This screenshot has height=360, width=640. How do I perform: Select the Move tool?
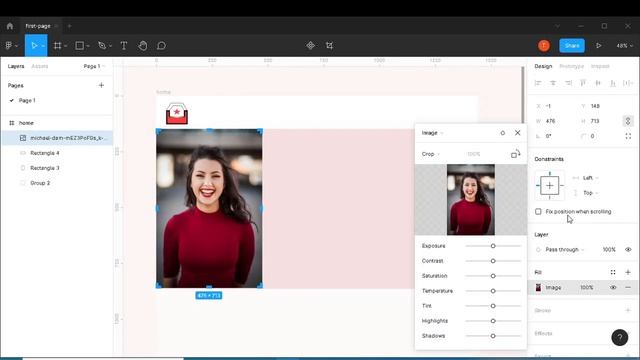[x=34, y=46]
